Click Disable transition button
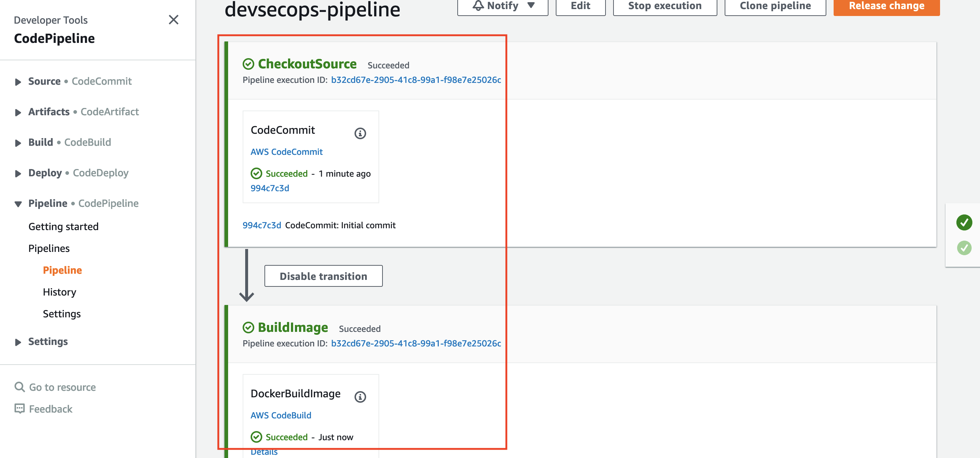Viewport: 980px width, 458px height. (x=323, y=276)
